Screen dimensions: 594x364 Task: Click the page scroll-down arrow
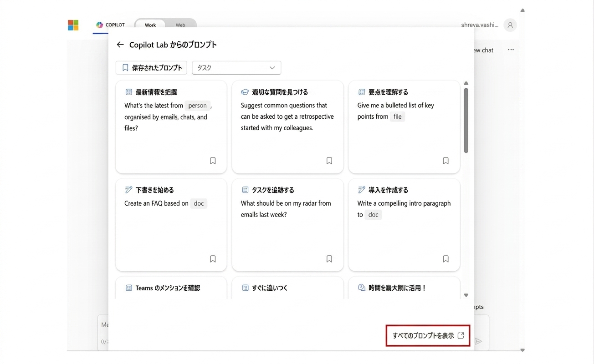click(x=522, y=350)
